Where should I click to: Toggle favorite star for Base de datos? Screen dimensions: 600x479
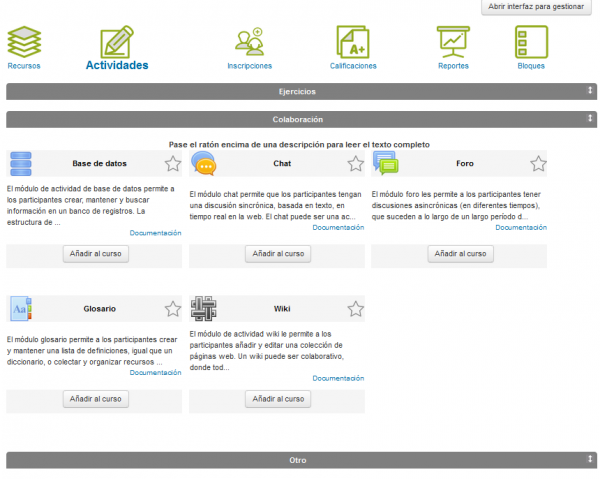click(173, 164)
